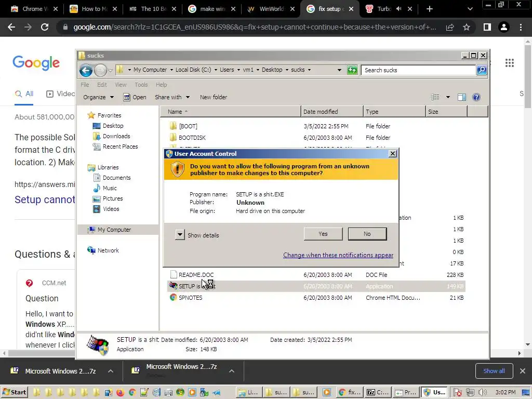Expand the dropdown arrow after 'Local Disk (C:)'
The height and width of the screenshot is (399, 532).
click(216, 70)
